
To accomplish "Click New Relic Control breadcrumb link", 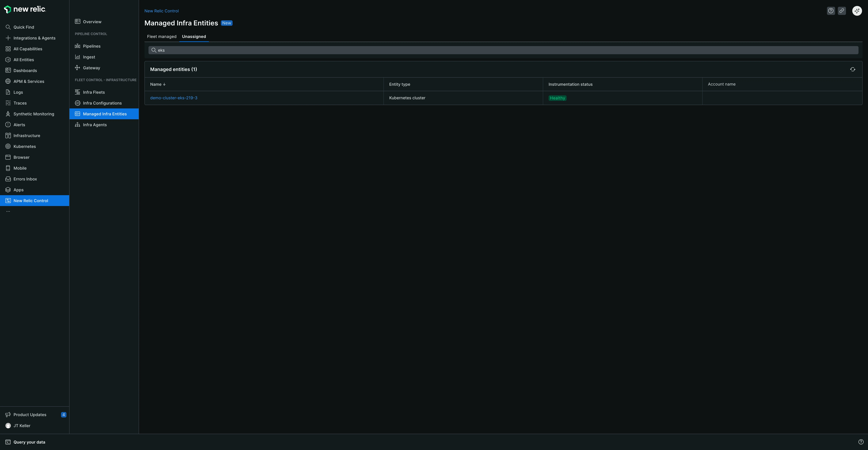I will [x=161, y=11].
